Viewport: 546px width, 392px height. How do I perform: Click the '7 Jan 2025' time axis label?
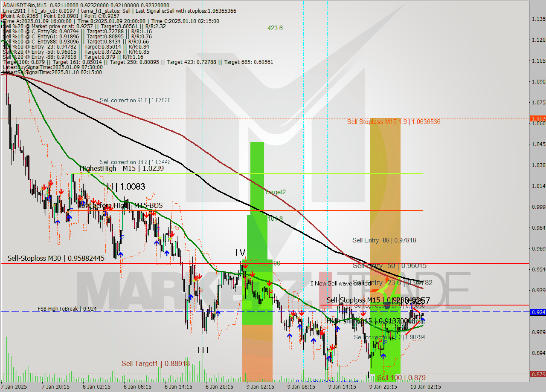14,387
